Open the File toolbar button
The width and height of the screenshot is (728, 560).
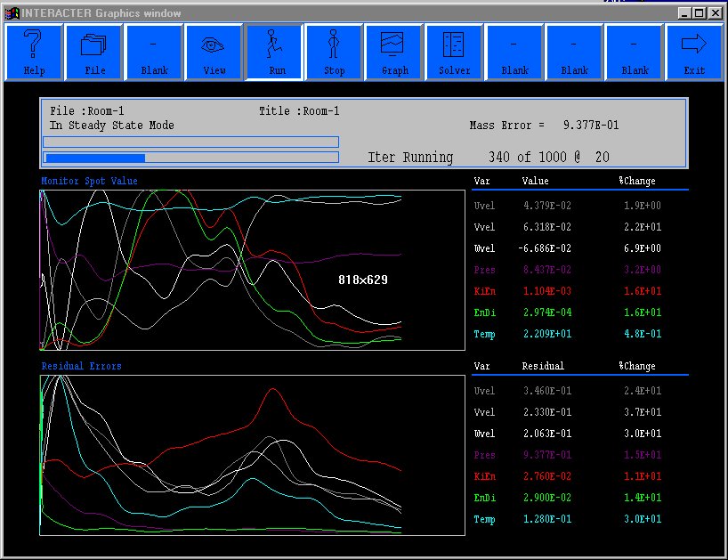point(94,53)
